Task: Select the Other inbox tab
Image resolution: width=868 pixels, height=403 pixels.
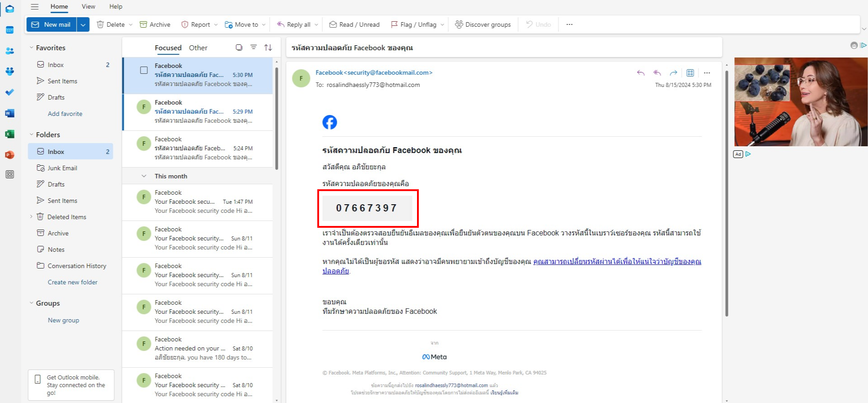Action: (x=198, y=48)
